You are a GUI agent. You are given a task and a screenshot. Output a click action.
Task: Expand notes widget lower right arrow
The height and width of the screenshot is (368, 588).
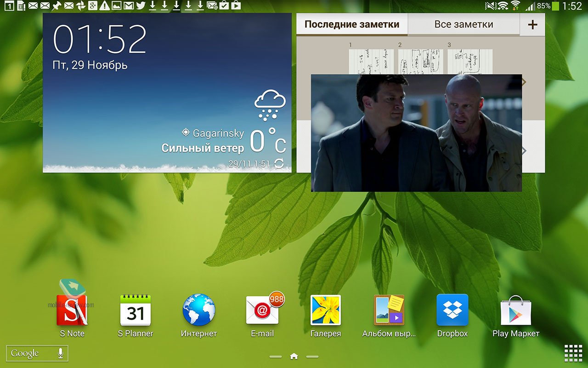click(524, 150)
